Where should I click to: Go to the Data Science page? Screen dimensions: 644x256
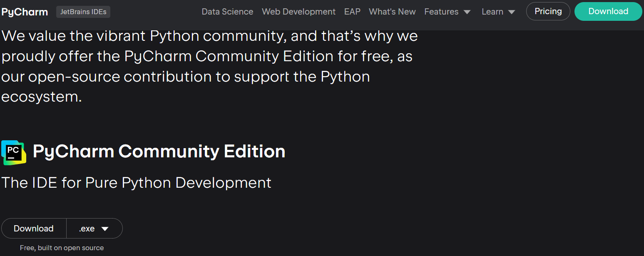[227, 12]
